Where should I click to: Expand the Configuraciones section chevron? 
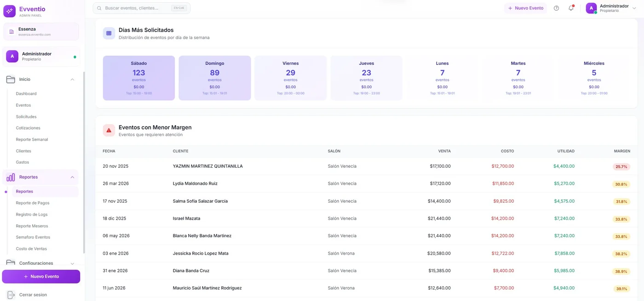click(x=72, y=263)
